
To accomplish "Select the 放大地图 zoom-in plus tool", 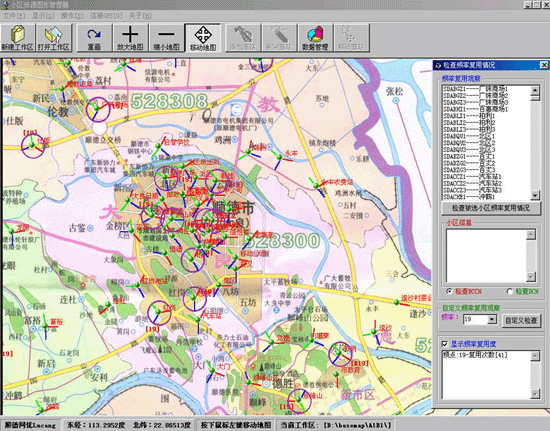I will (x=130, y=38).
